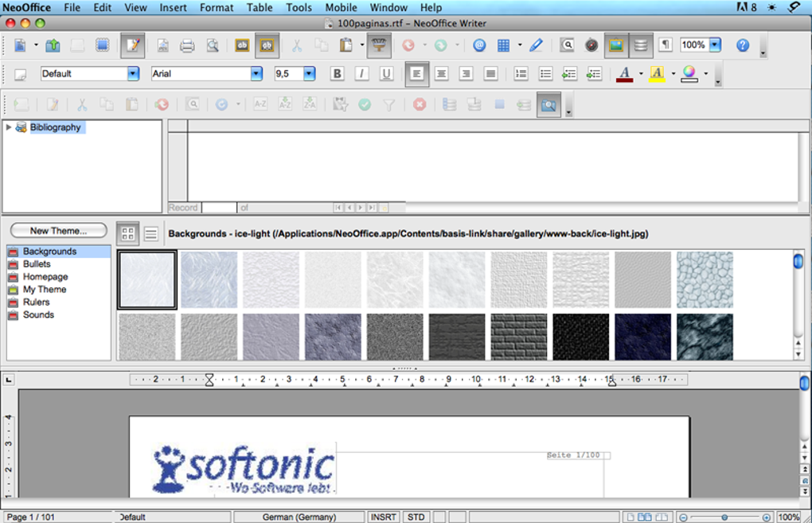Open the Hyperlink dialog icon
The height and width of the screenshot is (523, 812).
[x=479, y=45]
